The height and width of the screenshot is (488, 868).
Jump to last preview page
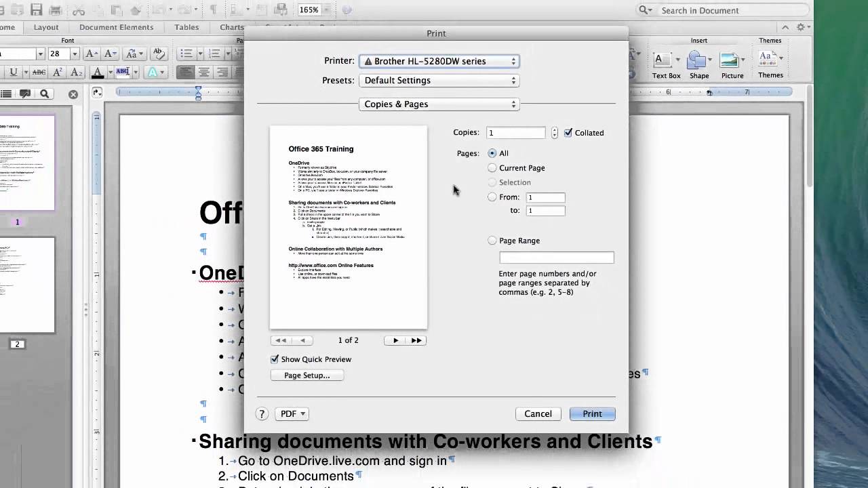coord(416,340)
